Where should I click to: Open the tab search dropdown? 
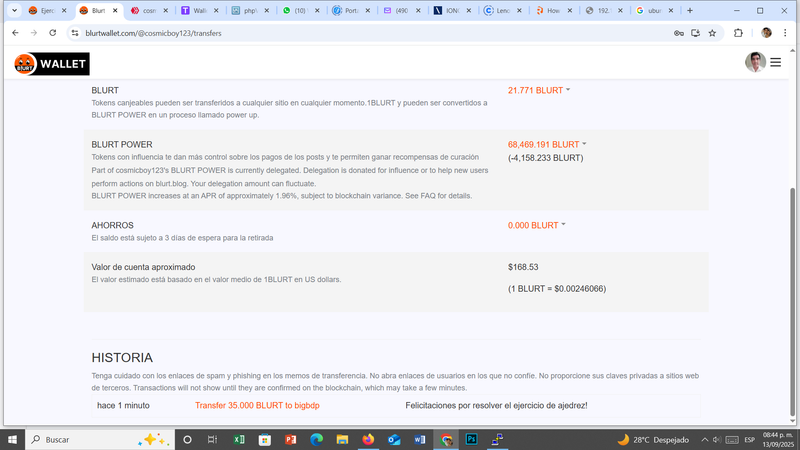pyautogui.click(x=14, y=10)
